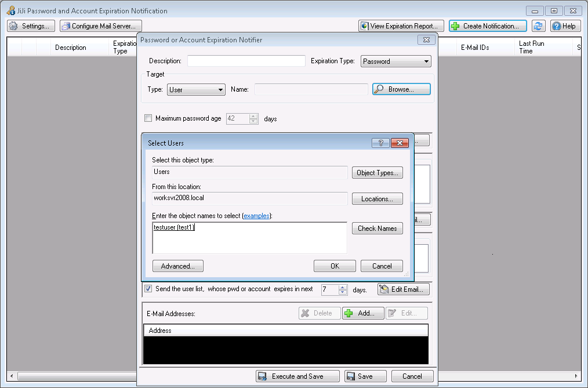Click Advanced button in Select Users
Image resolution: width=588 pixels, height=388 pixels.
(x=178, y=266)
